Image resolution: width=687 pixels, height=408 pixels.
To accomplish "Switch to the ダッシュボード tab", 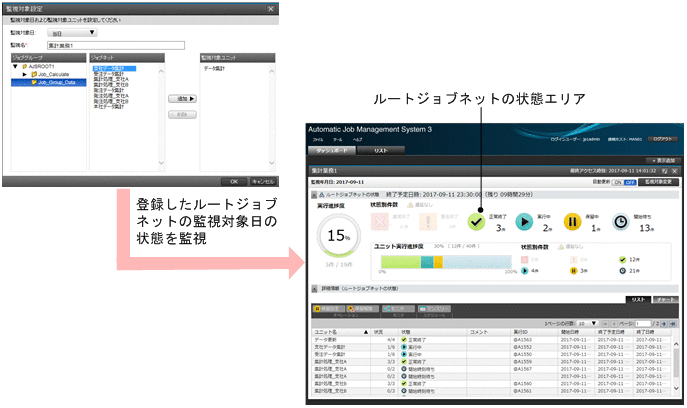I will [x=332, y=150].
